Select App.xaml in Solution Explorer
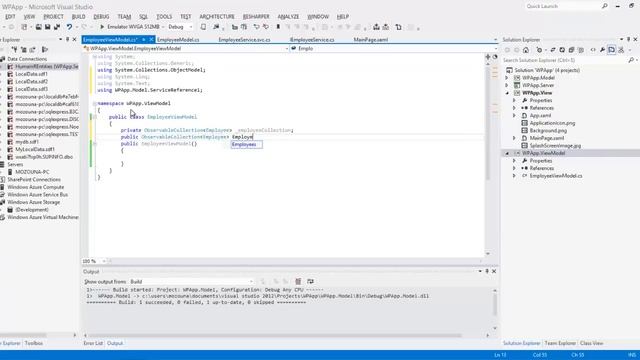 point(540,116)
